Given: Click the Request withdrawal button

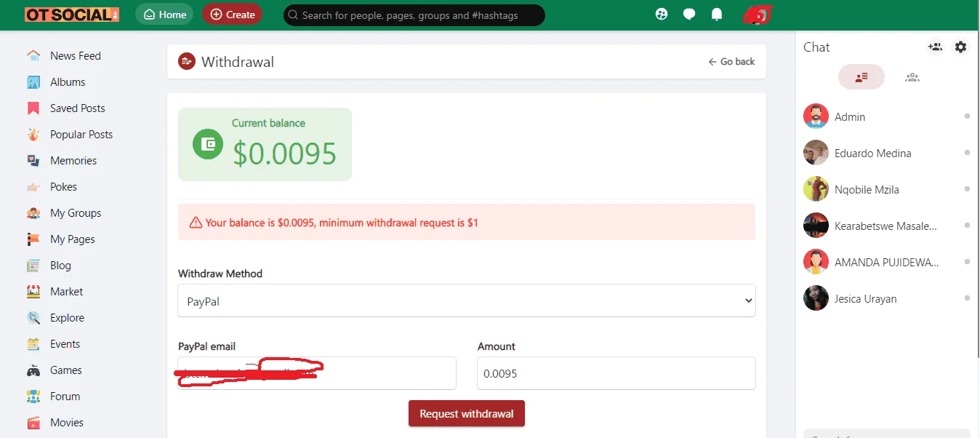Looking at the screenshot, I should coord(467,413).
